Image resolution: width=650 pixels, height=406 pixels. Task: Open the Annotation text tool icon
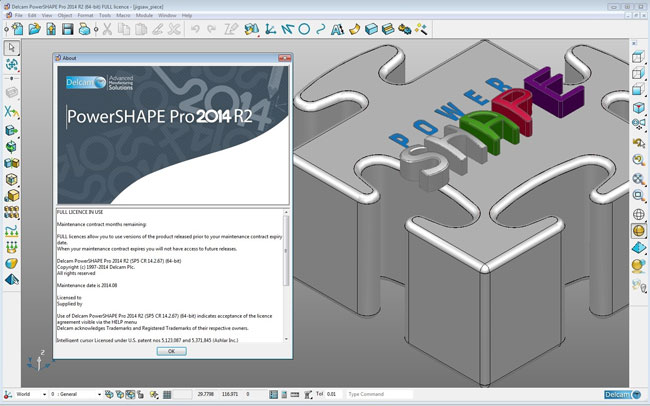tap(337, 29)
